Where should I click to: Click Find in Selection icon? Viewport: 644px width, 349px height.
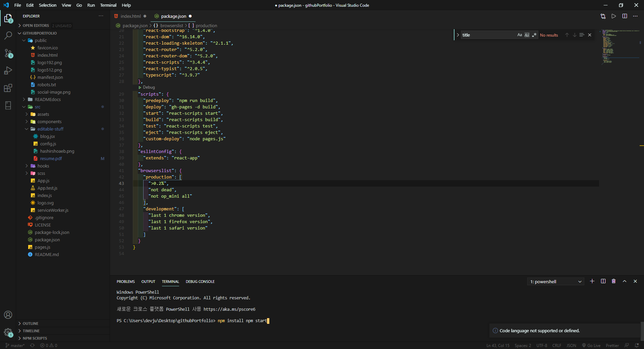click(582, 35)
